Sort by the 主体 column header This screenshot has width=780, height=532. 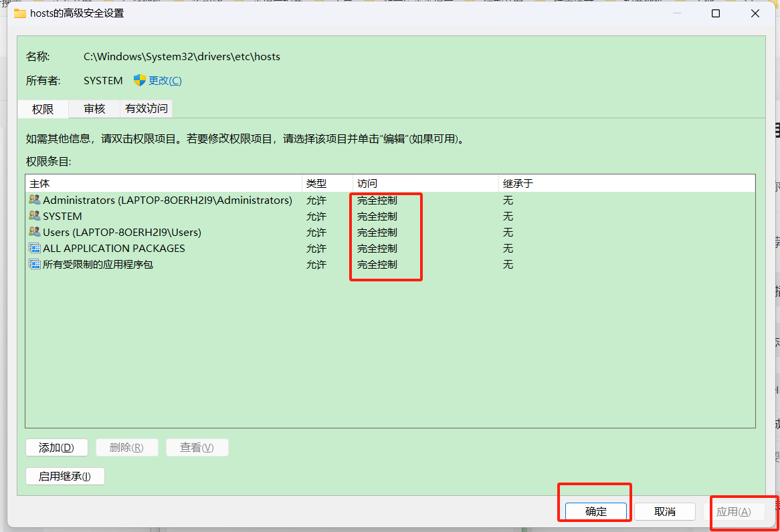pos(164,184)
